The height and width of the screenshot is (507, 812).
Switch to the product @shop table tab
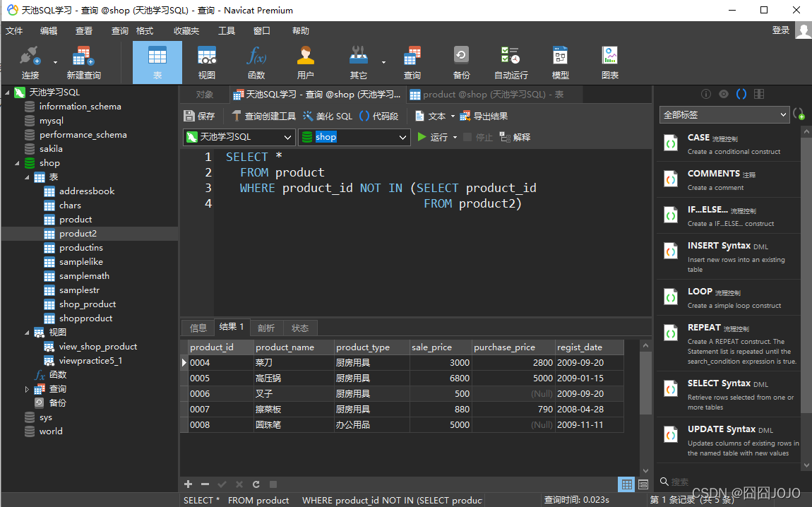click(494, 95)
